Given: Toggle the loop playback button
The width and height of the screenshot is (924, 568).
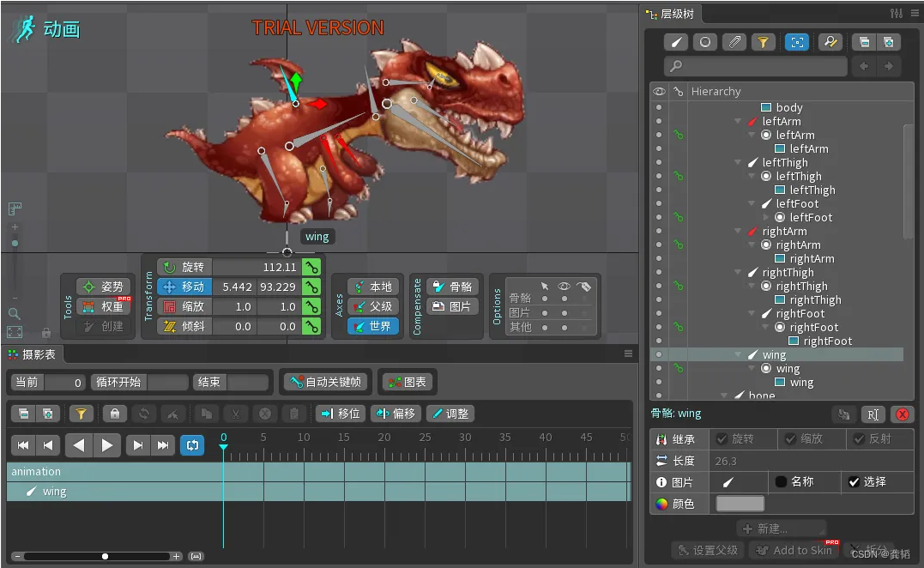Looking at the screenshot, I should (x=193, y=445).
